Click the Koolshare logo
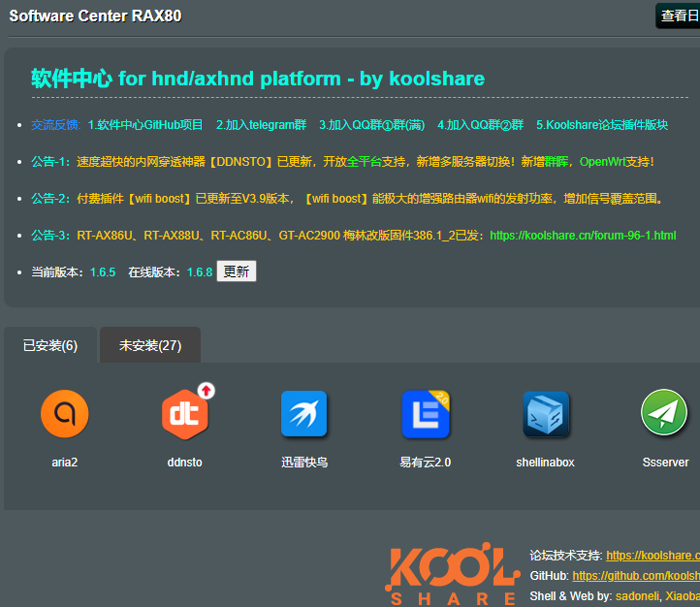Screen dimensions: 700x607 (453, 574)
